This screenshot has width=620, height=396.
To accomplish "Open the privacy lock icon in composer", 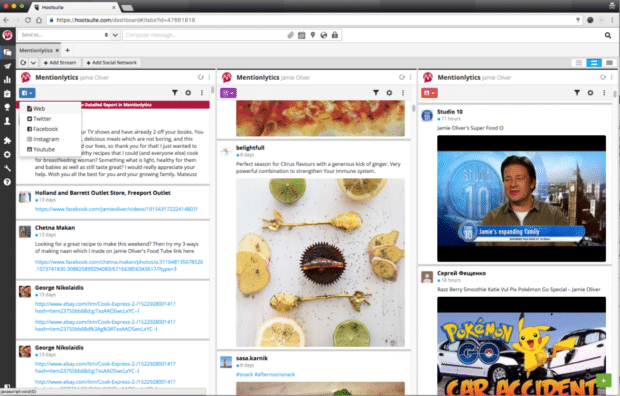I will point(335,35).
